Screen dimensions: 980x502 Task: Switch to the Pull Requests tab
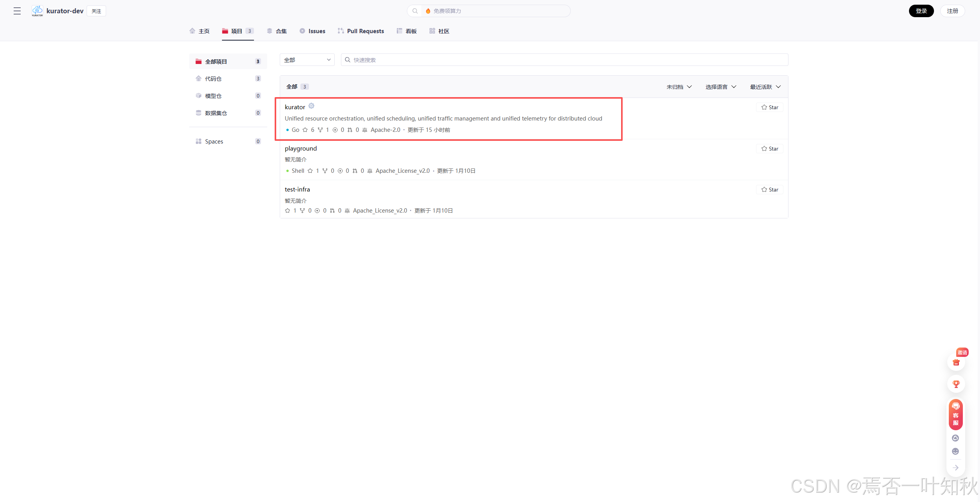click(x=361, y=31)
